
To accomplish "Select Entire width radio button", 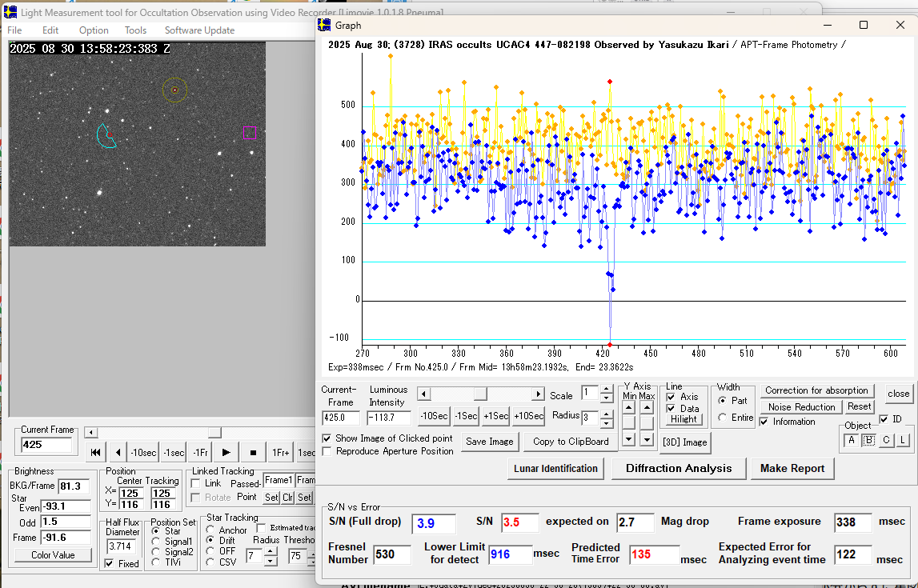I will (x=723, y=418).
